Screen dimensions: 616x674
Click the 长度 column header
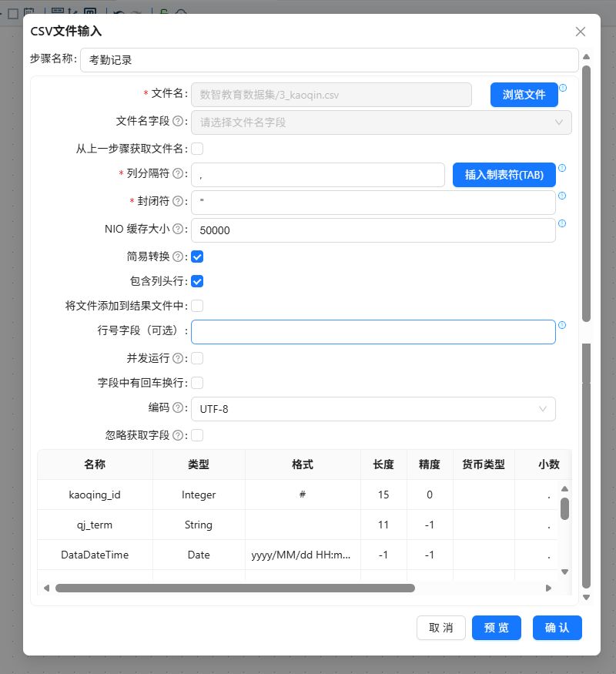pos(383,464)
